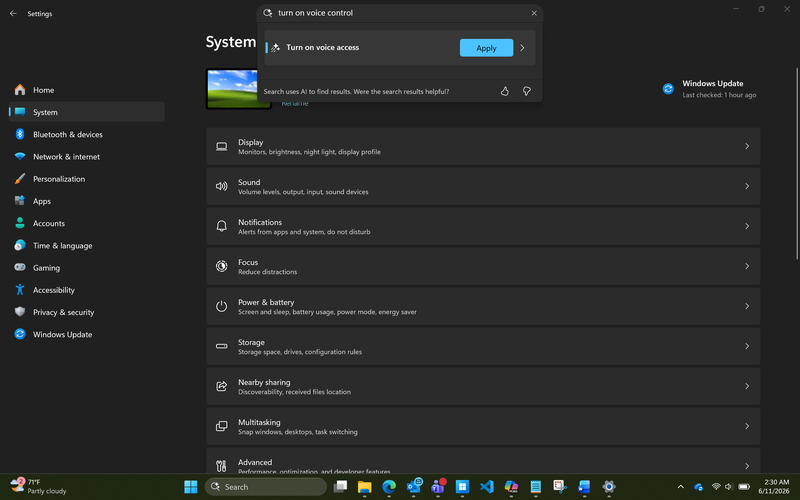This screenshot has height=500, width=800.
Task: Click the taskbar Search box
Action: pos(266,487)
